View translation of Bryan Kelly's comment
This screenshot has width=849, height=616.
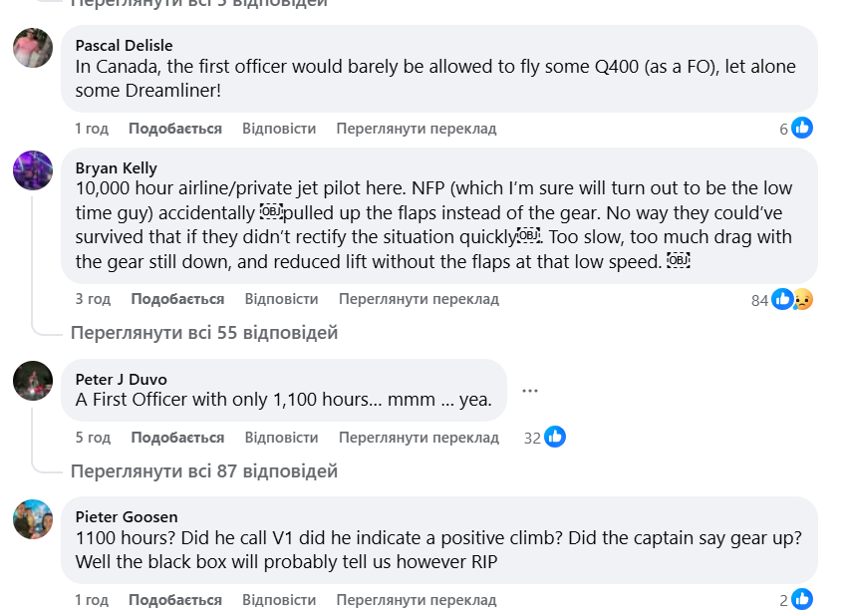tap(419, 299)
